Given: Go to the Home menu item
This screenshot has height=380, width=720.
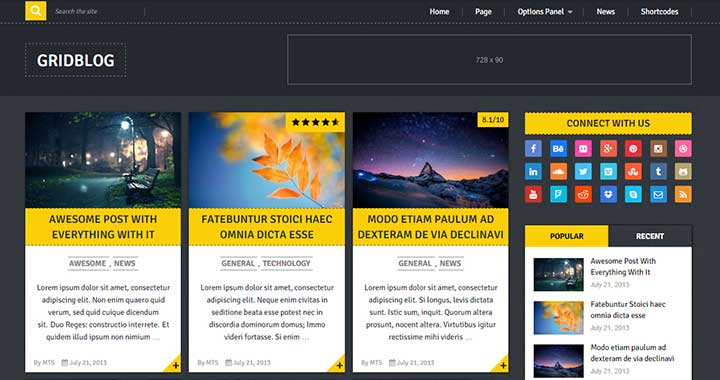Looking at the screenshot, I should [439, 12].
